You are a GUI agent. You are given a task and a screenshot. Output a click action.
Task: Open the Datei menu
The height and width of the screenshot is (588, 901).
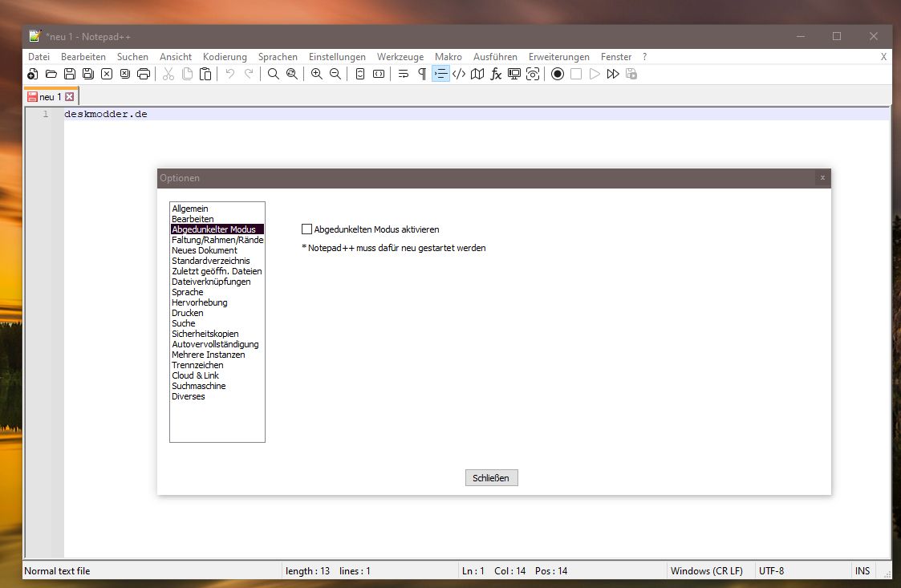coord(39,57)
